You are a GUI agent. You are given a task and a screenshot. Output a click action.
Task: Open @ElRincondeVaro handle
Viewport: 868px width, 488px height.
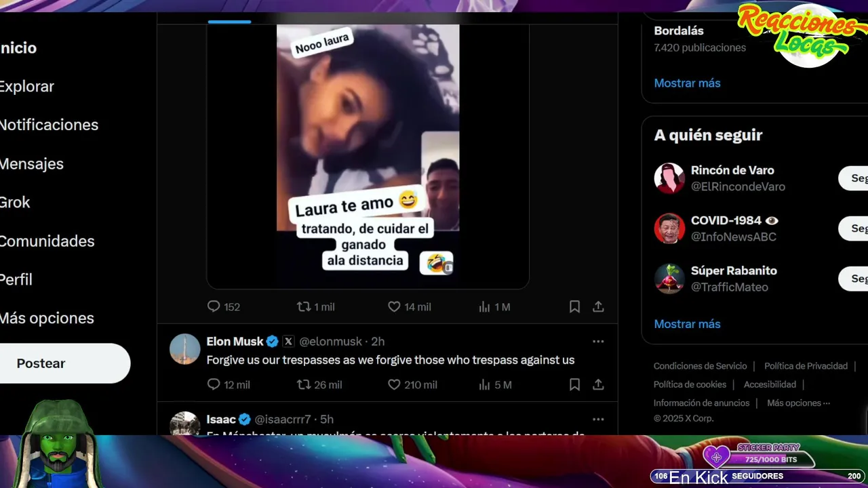click(738, 187)
